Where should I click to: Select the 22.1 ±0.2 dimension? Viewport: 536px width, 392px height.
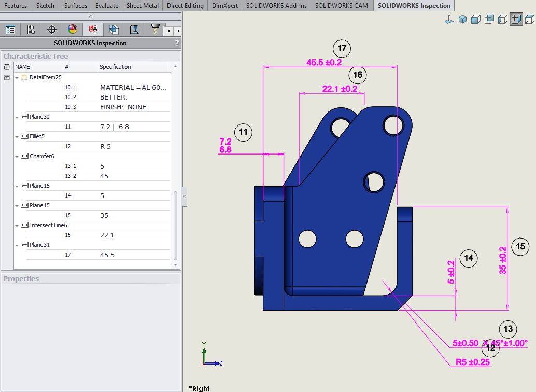click(x=340, y=89)
